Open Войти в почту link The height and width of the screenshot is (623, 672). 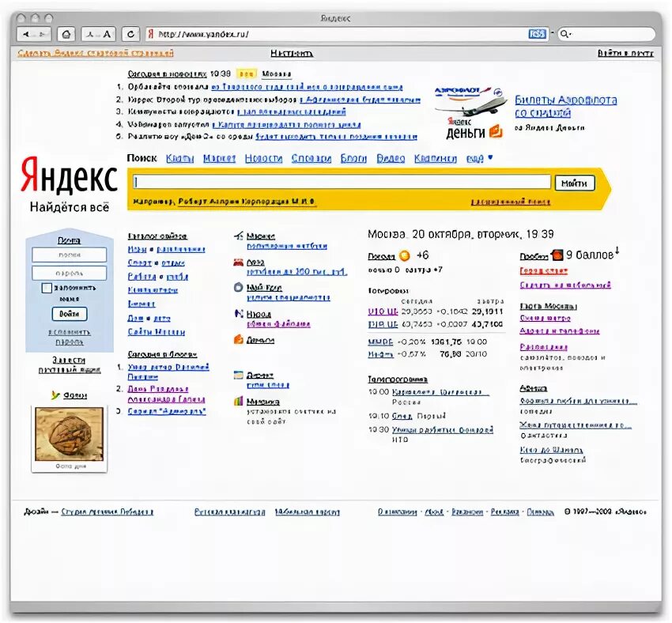point(625,53)
